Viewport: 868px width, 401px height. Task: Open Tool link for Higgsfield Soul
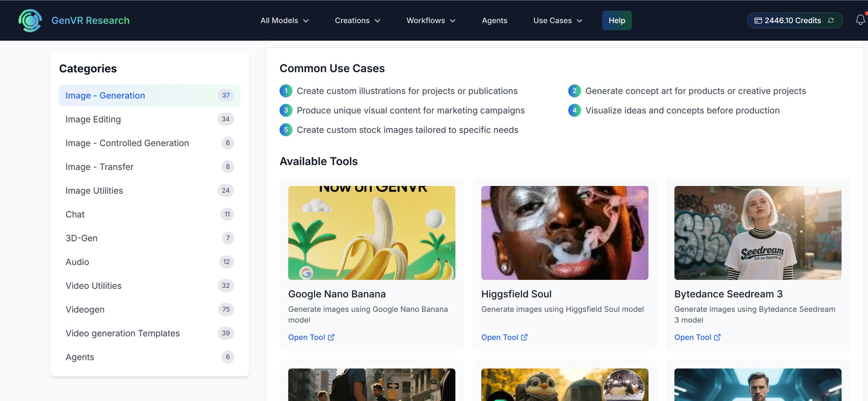pyautogui.click(x=500, y=338)
